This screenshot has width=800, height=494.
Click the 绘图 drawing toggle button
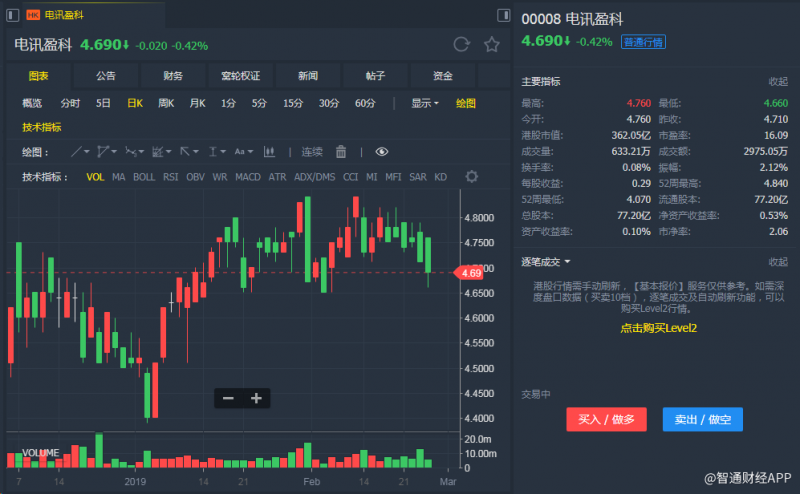pyautogui.click(x=465, y=103)
